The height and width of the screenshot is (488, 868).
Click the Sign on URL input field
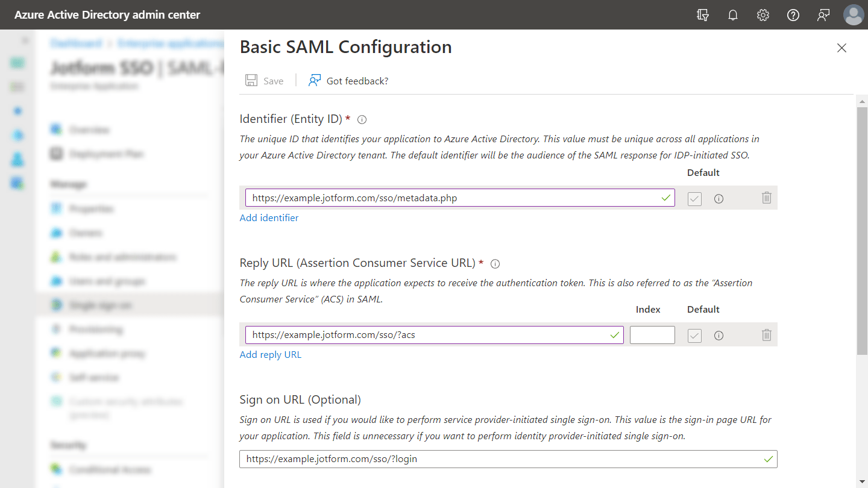tap(500, 459)
